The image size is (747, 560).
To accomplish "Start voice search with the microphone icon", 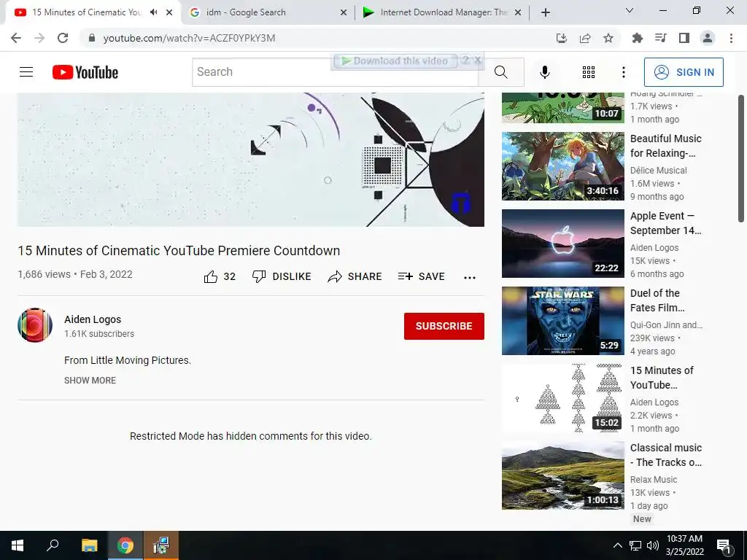I will (544, 72).
